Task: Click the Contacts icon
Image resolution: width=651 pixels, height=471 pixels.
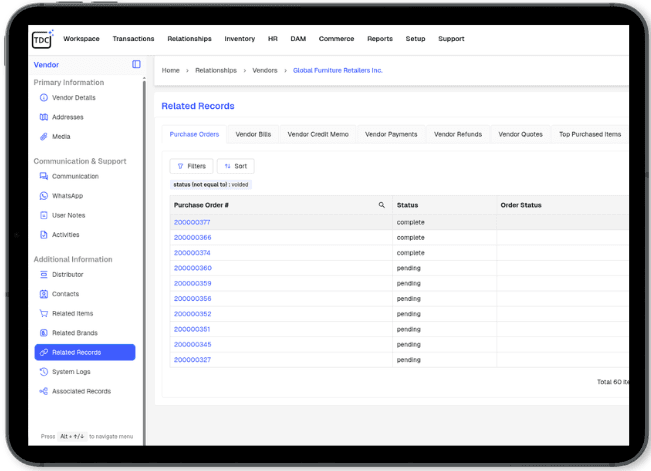Action: click(44, 294)
